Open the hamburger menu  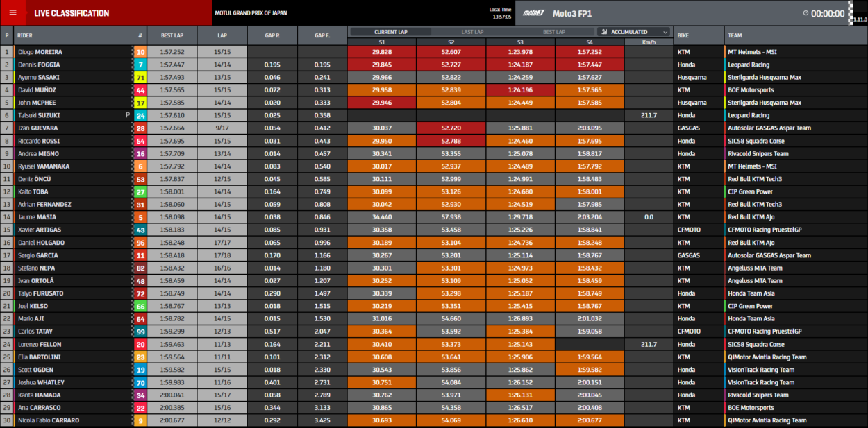[x=12, y=12]
